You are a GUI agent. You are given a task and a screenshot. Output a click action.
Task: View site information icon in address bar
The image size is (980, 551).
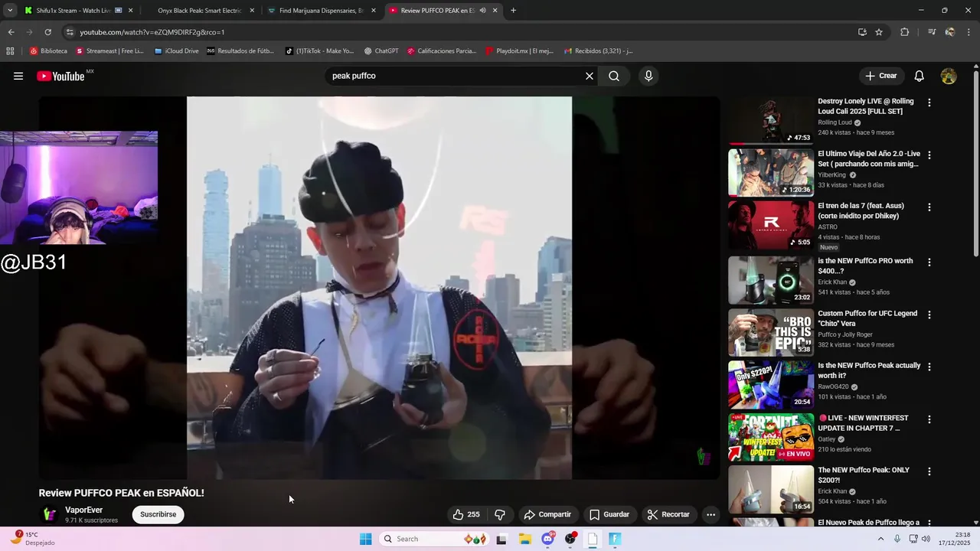pos(70,32)
